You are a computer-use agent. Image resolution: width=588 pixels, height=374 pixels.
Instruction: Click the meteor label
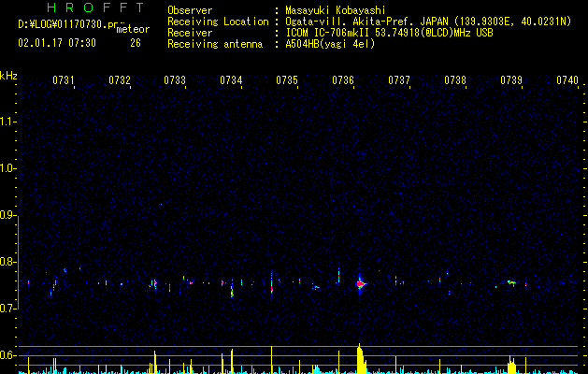133,29
